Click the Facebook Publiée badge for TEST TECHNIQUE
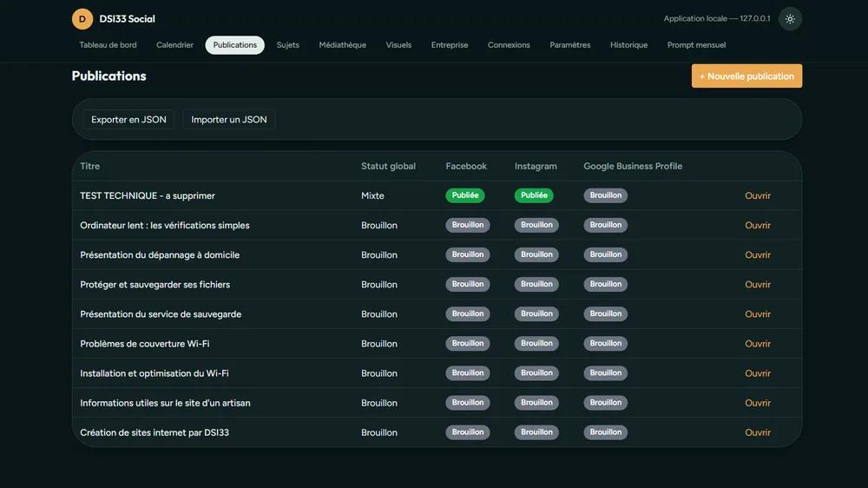The width and height of the screenshot is (868, 488). [x=465, y=195]
